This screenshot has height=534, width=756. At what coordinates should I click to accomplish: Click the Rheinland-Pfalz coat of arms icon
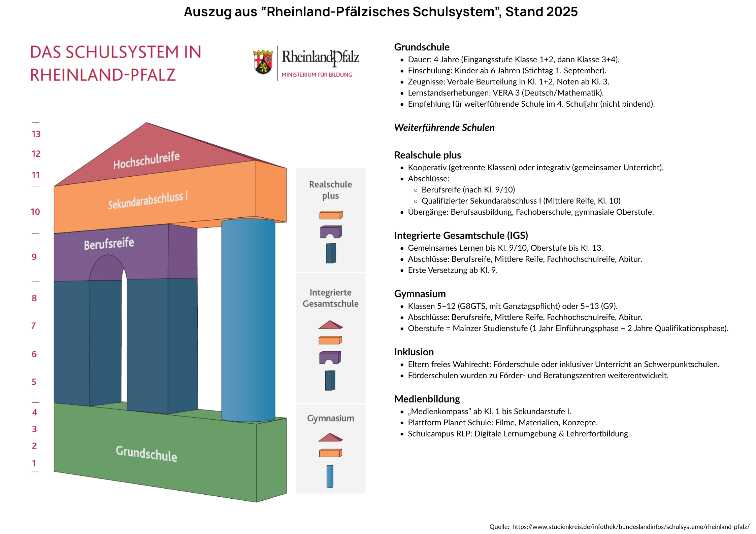click(x=263, y=62)
